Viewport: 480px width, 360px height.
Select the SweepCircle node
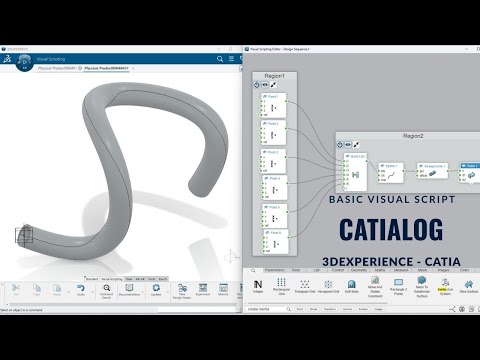(x=432, y=171)
